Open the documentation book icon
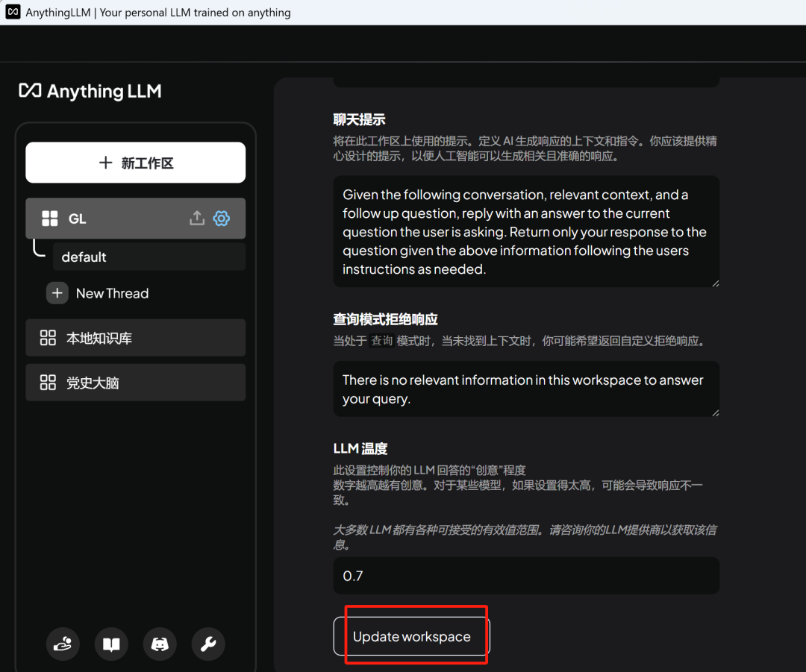This screenshot has width=806, height=672. pyautogui.click(x=111, y=644)
